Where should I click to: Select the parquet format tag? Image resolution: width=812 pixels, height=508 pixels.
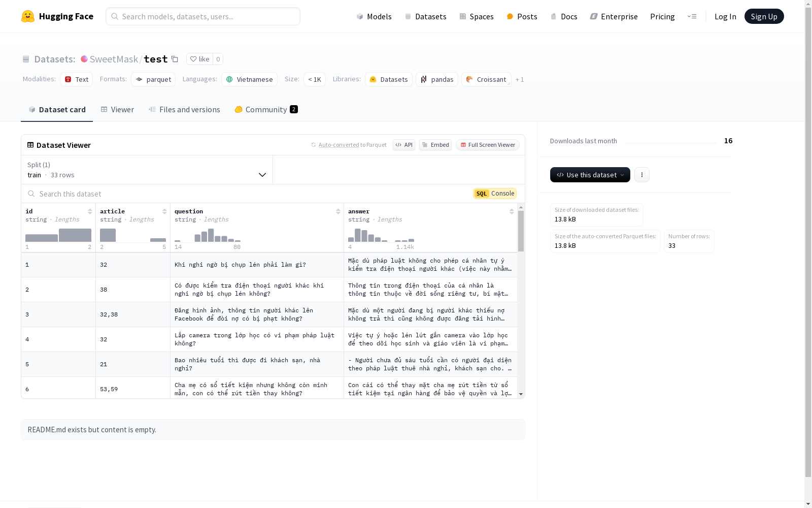153,79
